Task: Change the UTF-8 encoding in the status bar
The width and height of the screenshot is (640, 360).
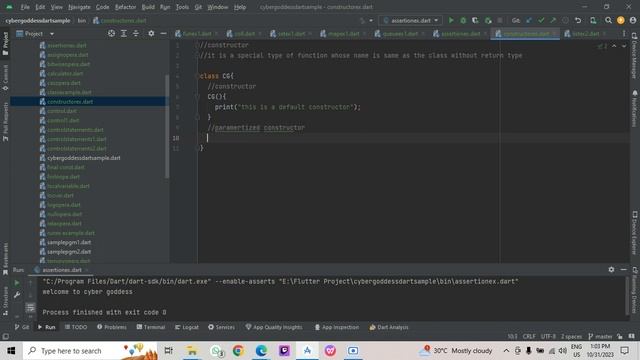Action: pos(548,336)
